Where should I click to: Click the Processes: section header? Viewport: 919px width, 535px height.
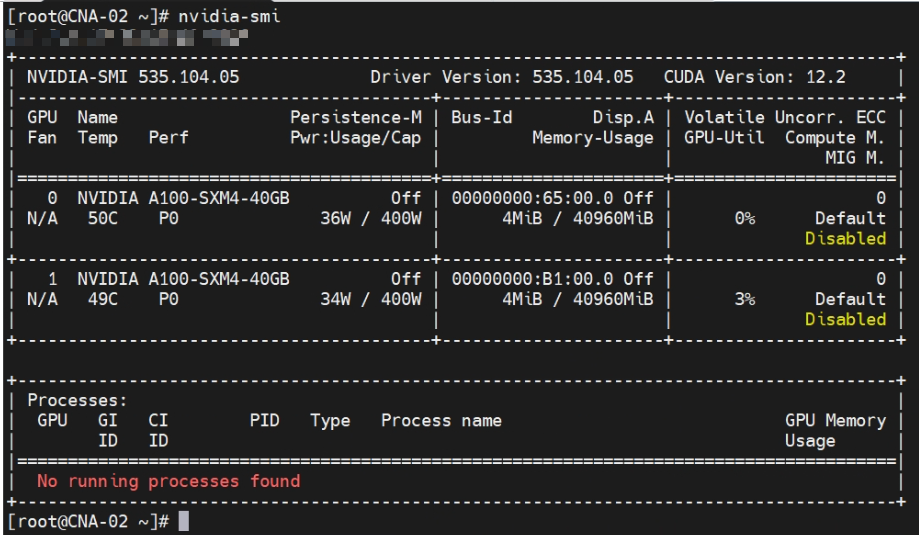point(77,400)
